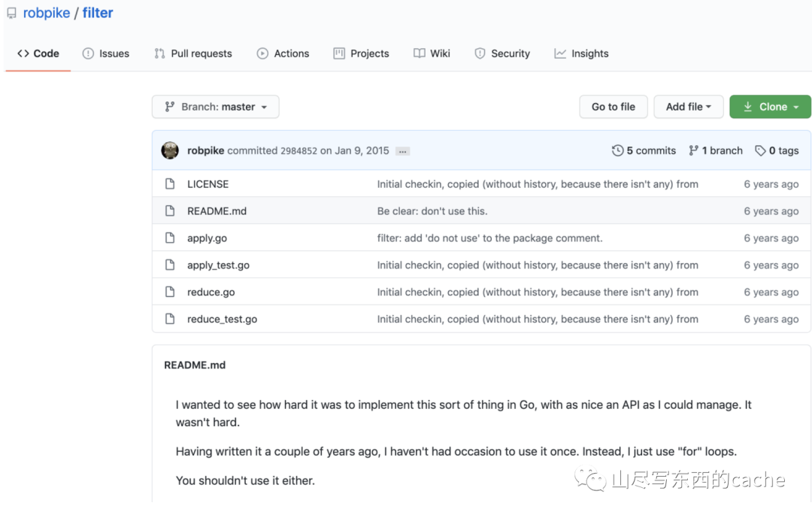Viewport: 812px width, 515px height.
Task: Click the README.md heading above readme text
Action: pos(195,365)
